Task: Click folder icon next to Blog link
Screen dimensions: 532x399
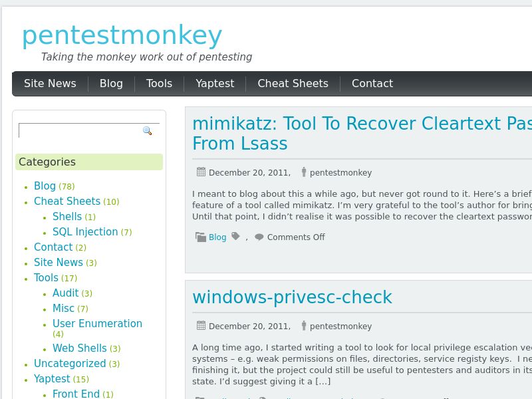Action: (x=200, y=237)
